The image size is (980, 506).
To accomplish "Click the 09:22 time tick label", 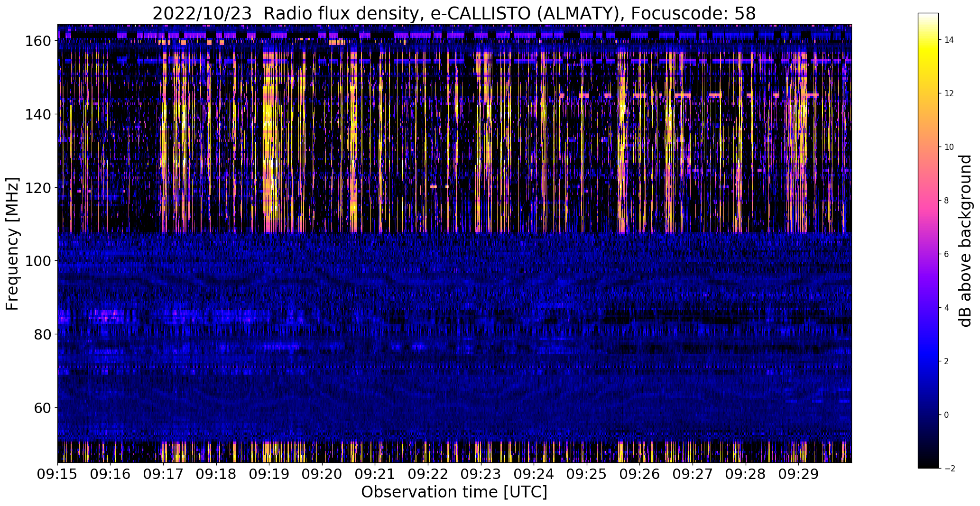I will (428, 474).
